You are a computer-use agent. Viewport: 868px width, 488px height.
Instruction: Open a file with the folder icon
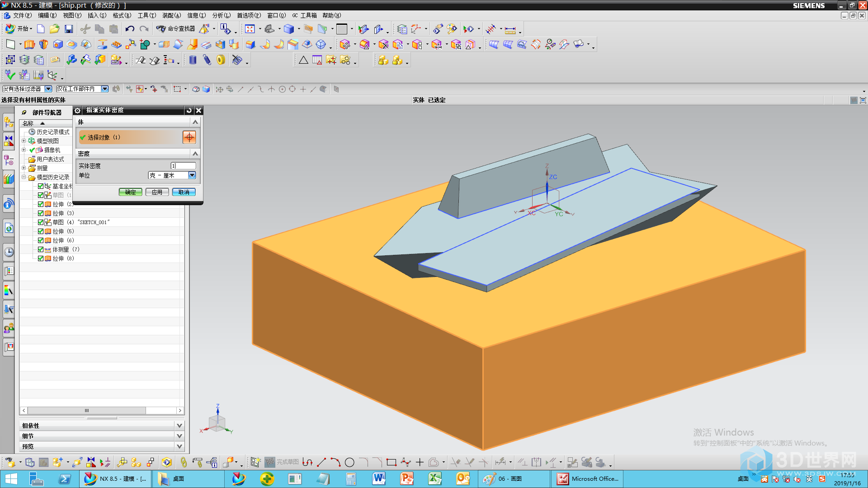[55, 29]
